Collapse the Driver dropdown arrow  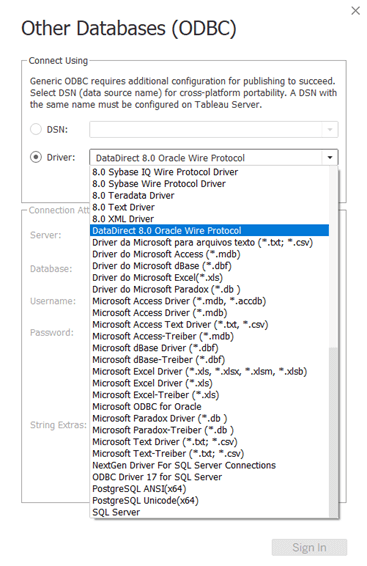[x=330, y=157]
